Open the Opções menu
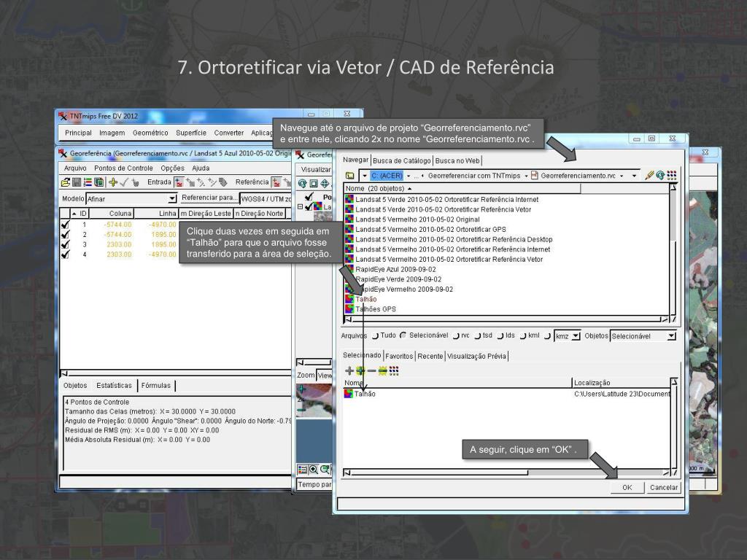 (x=172, y=168)
